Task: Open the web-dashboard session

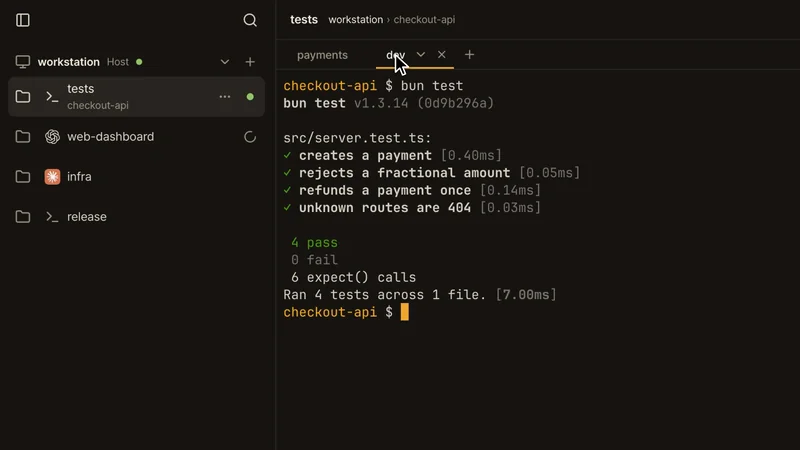Action: [x=136, y=136]
